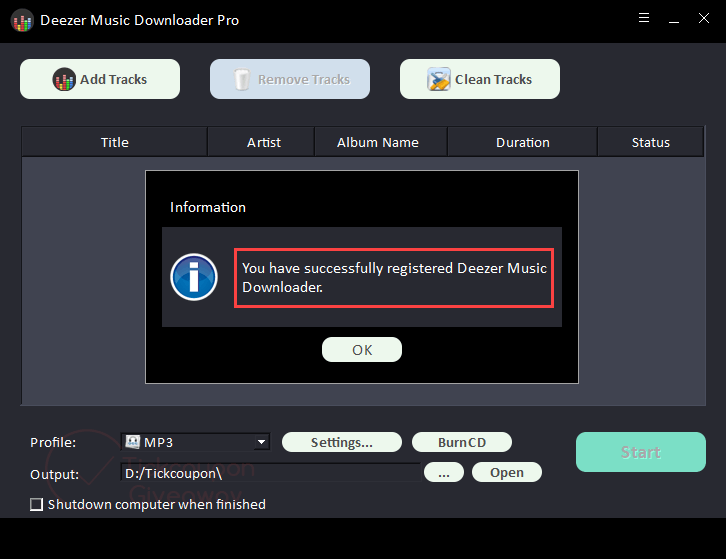
Task: Click the Add Tracks button
Action: [x=100, y=79]
